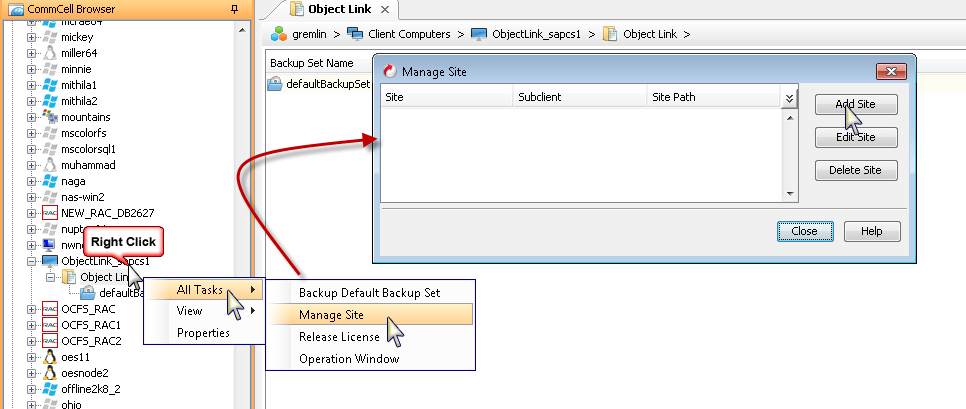Click the RAC icon for NEW_RAC_DB2627
This screenshot has width=966, height=409.
[x=50, y=213]
